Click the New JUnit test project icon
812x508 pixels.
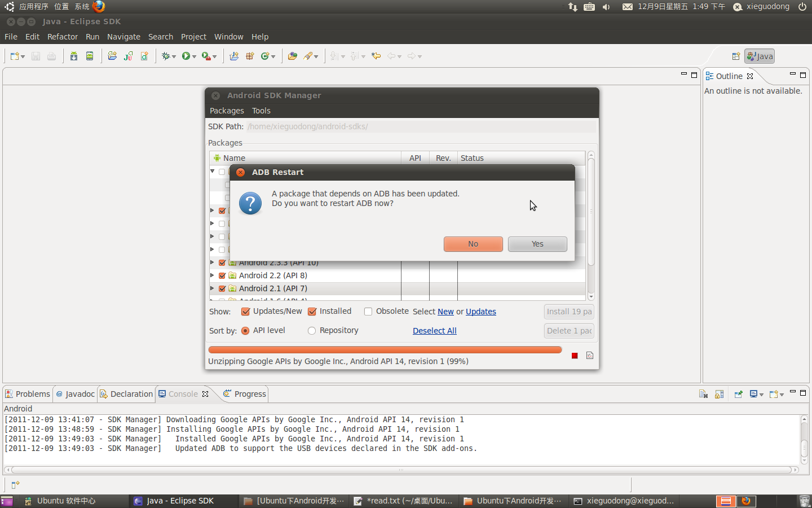tap(129, 56)
